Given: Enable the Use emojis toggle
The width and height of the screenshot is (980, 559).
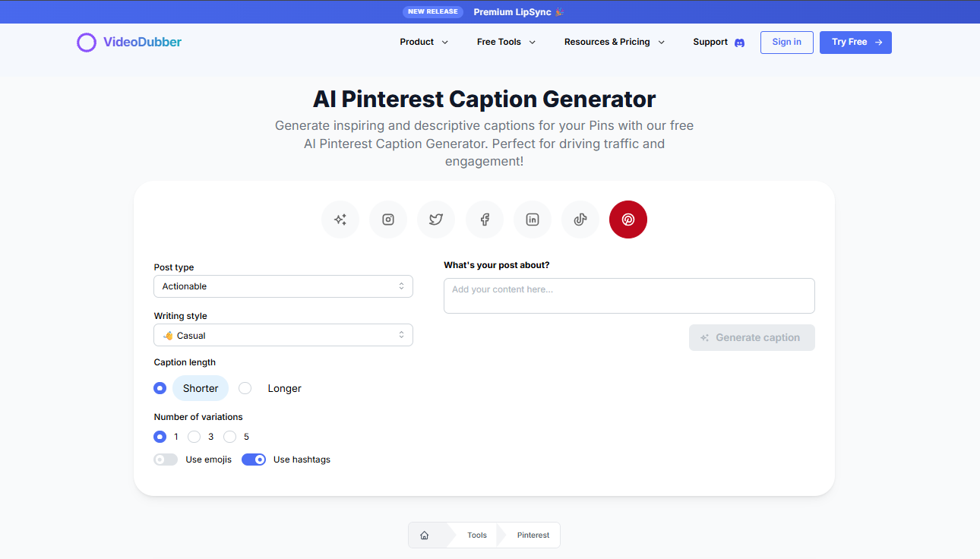Looking at the screenshot, I should click(166, 460).
